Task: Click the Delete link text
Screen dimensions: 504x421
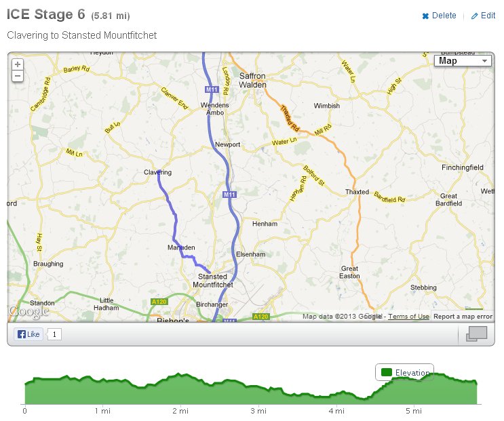Action: (x=444, y=16)
